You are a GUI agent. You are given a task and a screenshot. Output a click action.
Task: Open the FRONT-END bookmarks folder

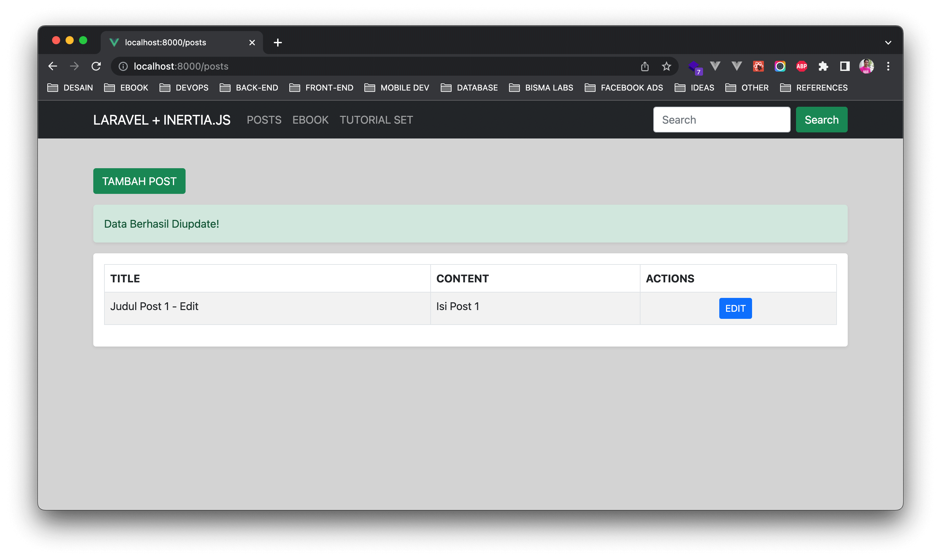coord(321,88)
